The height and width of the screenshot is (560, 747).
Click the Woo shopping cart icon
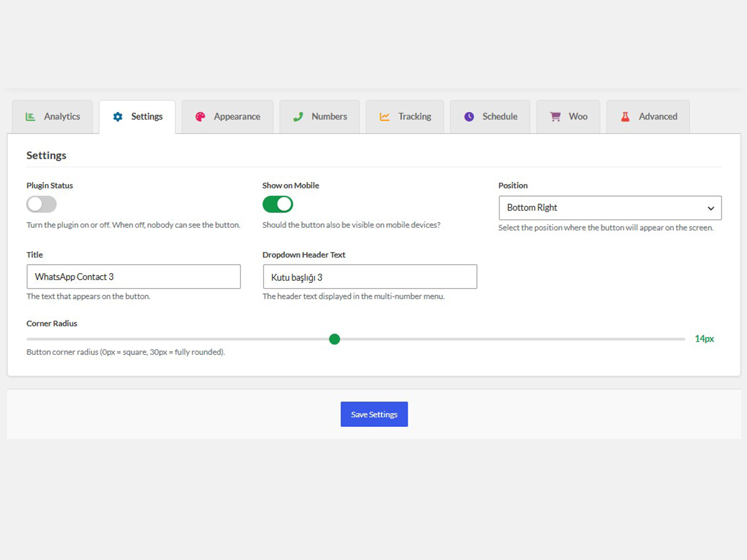555,116
